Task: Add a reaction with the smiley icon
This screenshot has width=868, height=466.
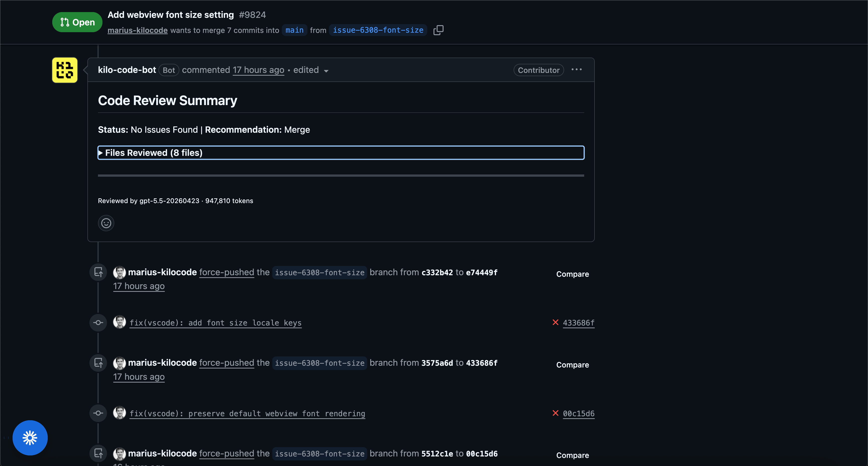Action: pyautogui.click(x=106, y=223)
